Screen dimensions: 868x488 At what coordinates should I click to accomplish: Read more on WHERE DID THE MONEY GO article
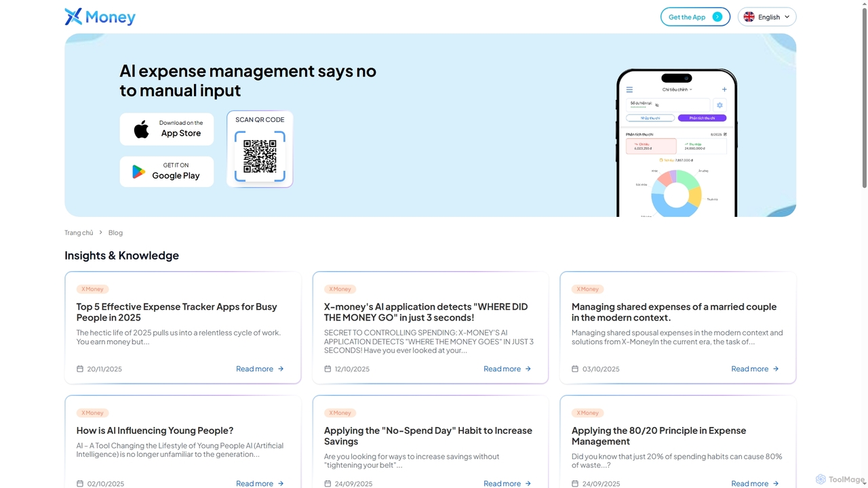(507, 369)
